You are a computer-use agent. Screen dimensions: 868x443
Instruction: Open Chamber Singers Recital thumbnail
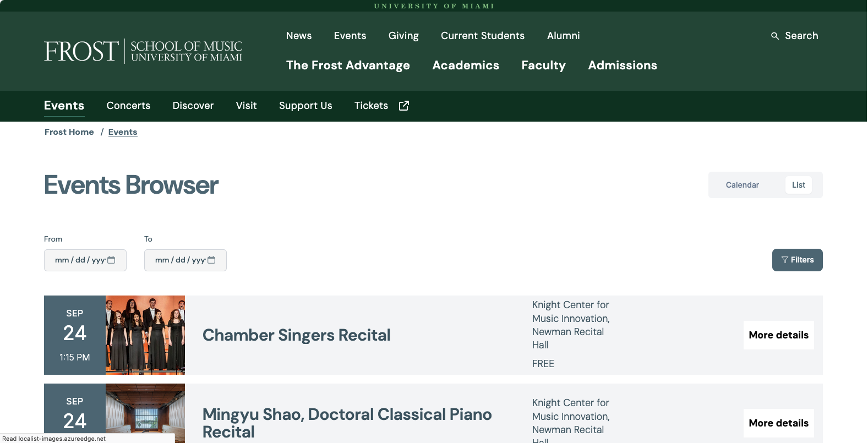145,335
